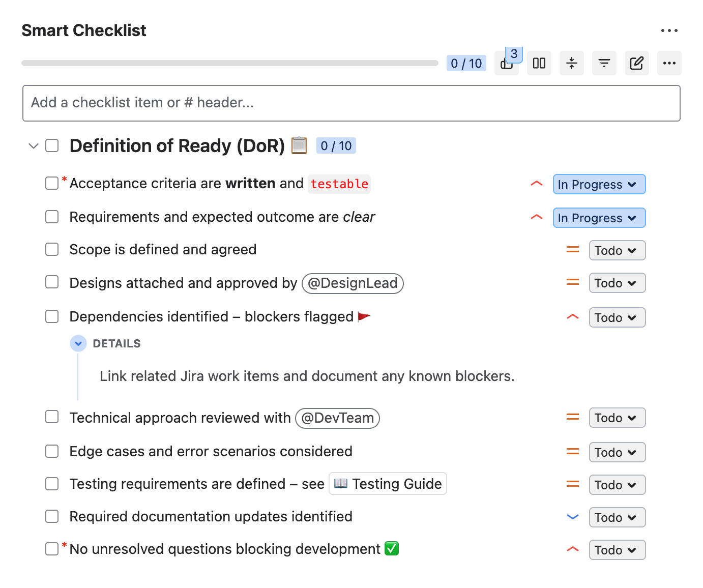Open the Smart Checklist panel ellipsis menu

(669, 31)
